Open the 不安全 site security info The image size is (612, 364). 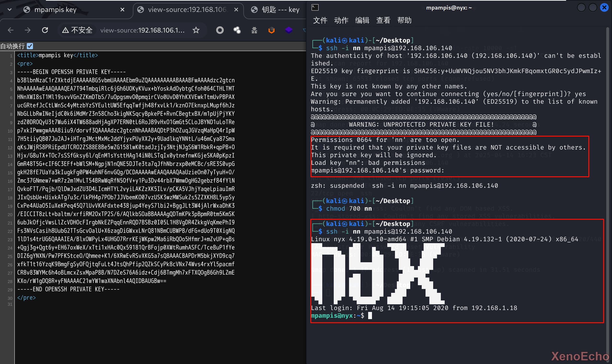point(77,30)
